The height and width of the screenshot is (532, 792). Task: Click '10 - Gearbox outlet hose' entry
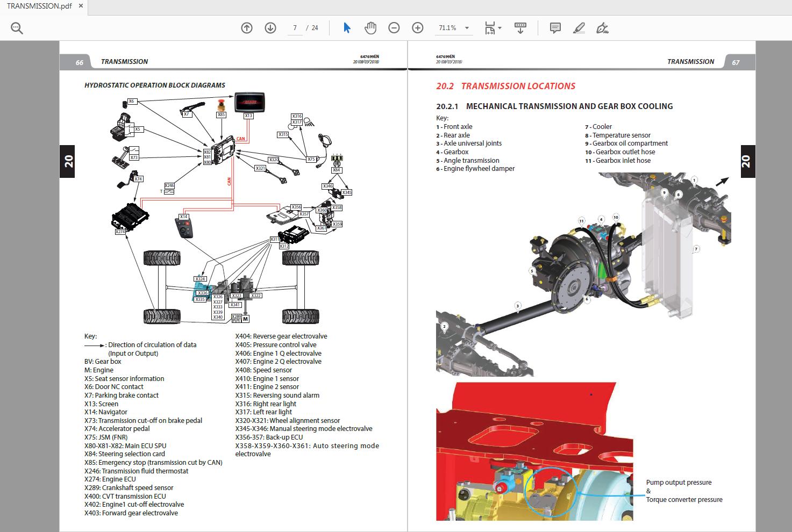[620, 152]
